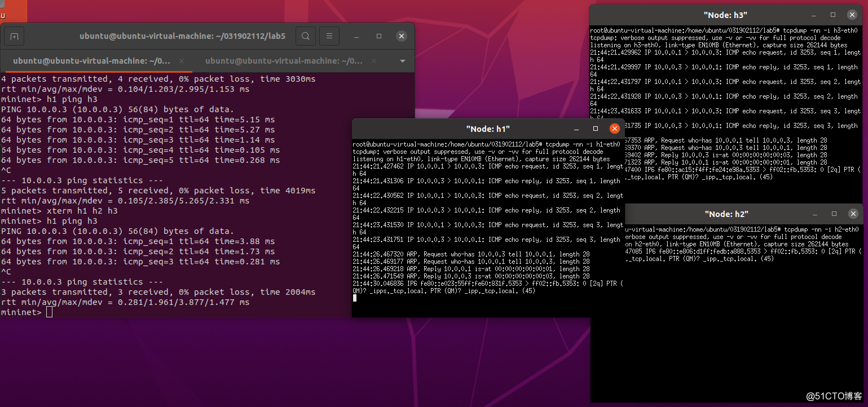
Task: Minimize the ubuntu terminal window
Action: (356, 36)
